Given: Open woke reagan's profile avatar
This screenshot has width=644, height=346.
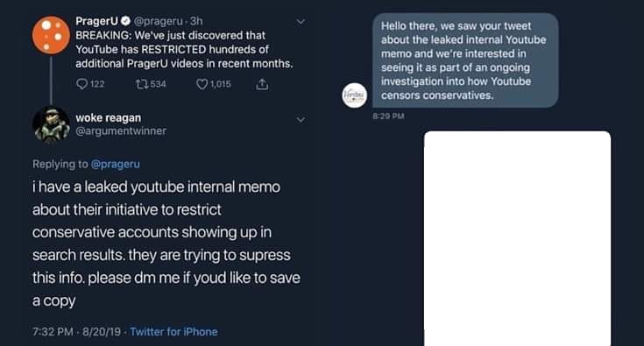Looking at the screenshot, I should [x=51, y=124].
